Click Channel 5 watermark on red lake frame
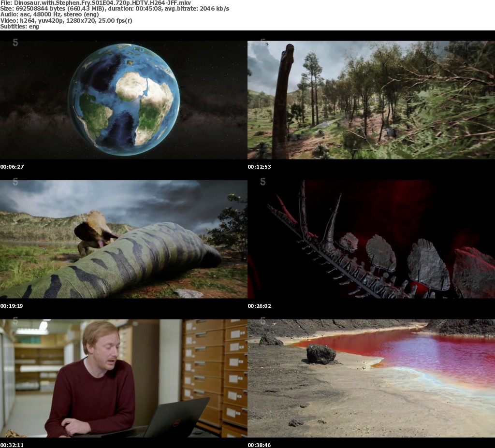The image size is (495, 448). click(263, 321)
